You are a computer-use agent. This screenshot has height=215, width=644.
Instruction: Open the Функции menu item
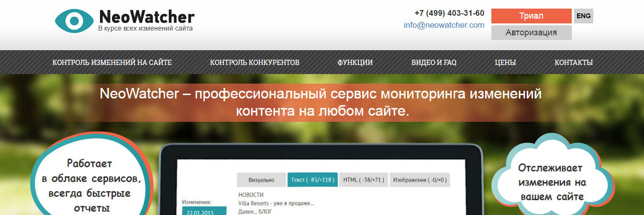(x=355, y=63)
